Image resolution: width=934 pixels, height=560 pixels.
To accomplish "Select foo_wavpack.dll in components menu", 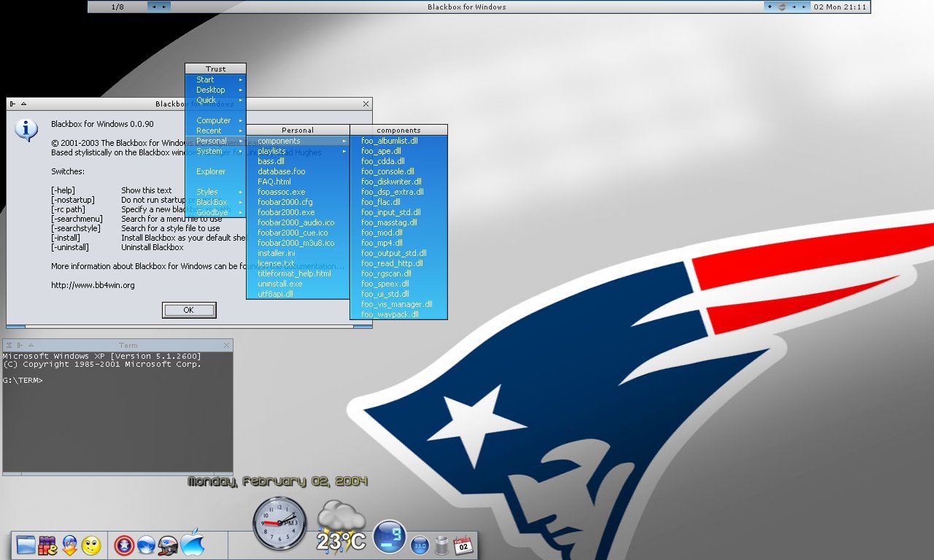I will click(398, 314).
